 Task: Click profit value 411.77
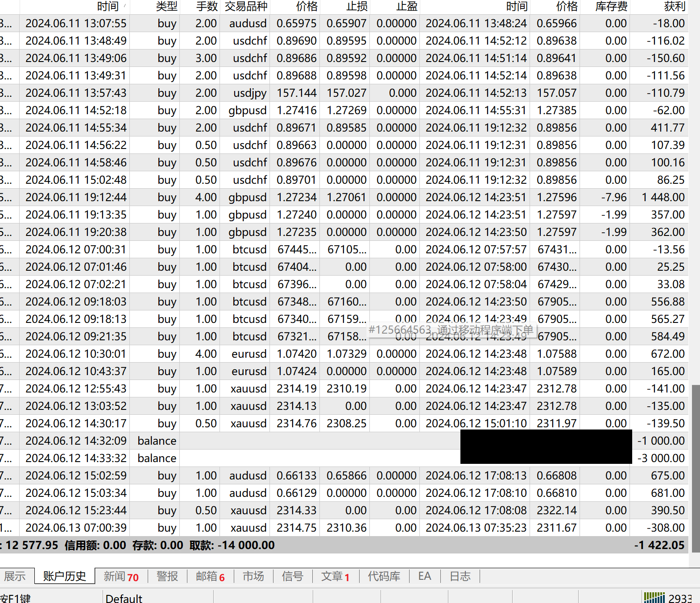point(667,128)
